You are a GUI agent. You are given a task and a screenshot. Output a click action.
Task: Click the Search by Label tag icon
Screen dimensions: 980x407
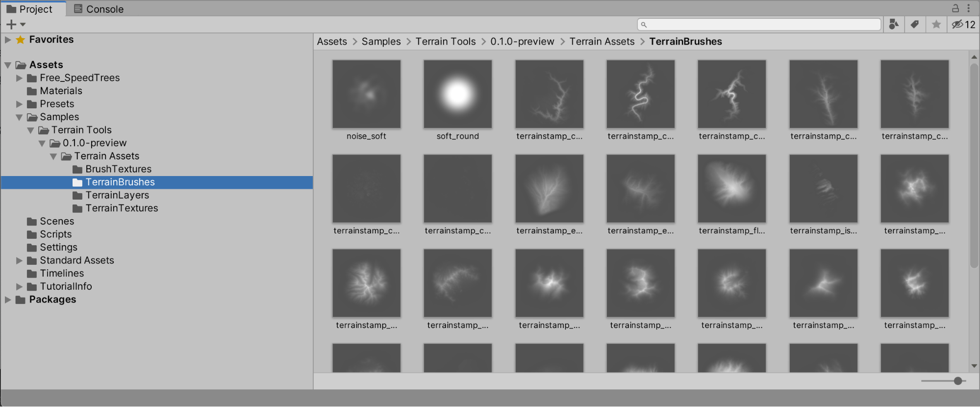[x=915, y=25]
